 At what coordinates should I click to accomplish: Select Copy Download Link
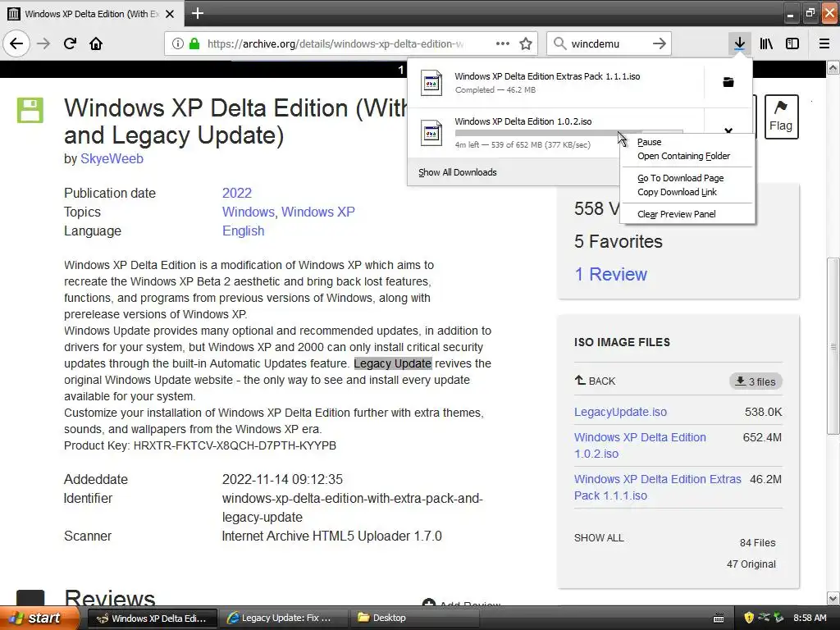pyautogui.click(x=677, y=192)
